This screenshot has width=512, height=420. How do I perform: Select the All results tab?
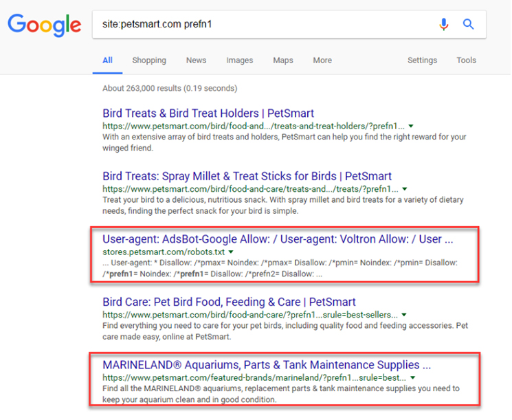[107, 60]
